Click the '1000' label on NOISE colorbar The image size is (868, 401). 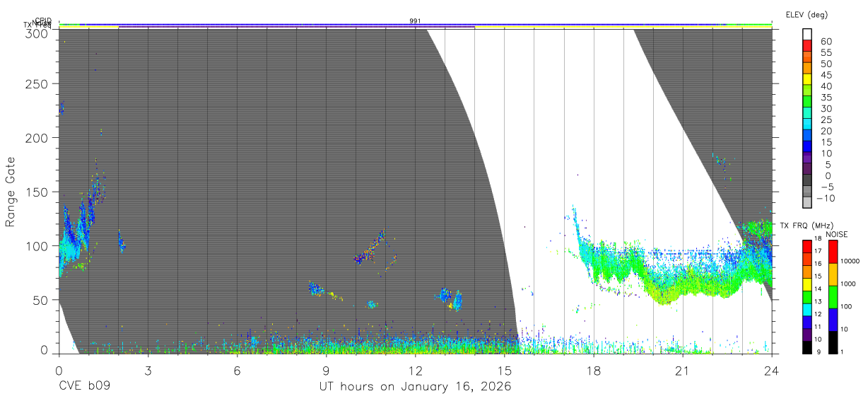click(848, 284)
